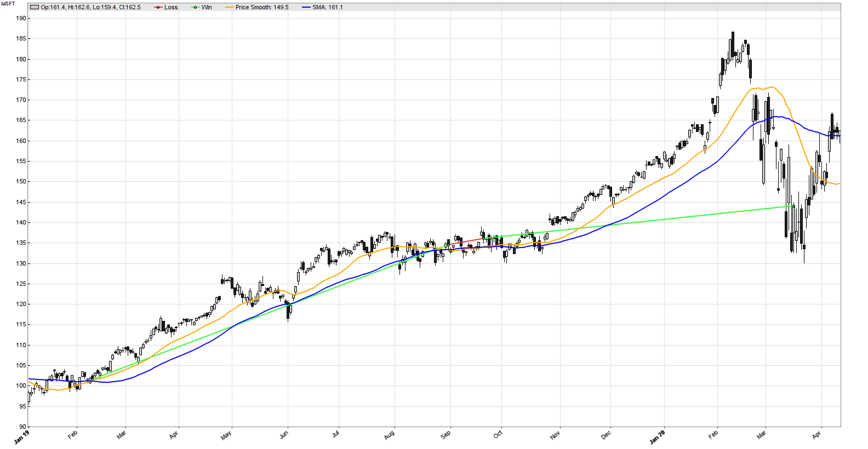Click the 190 price axis label
This screenshot has width=868, height=449.
click(x=21, y=19)
